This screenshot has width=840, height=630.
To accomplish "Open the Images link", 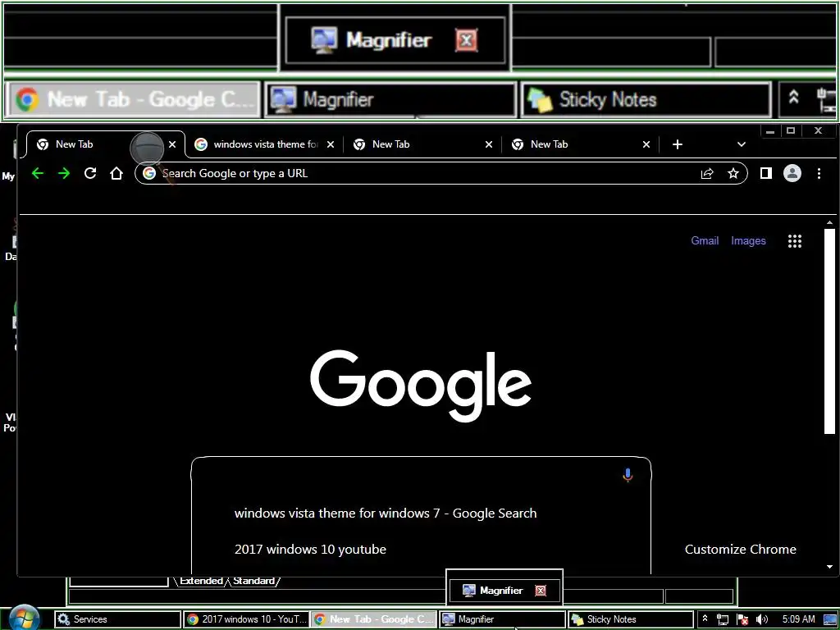I will [x=748, y=241].
